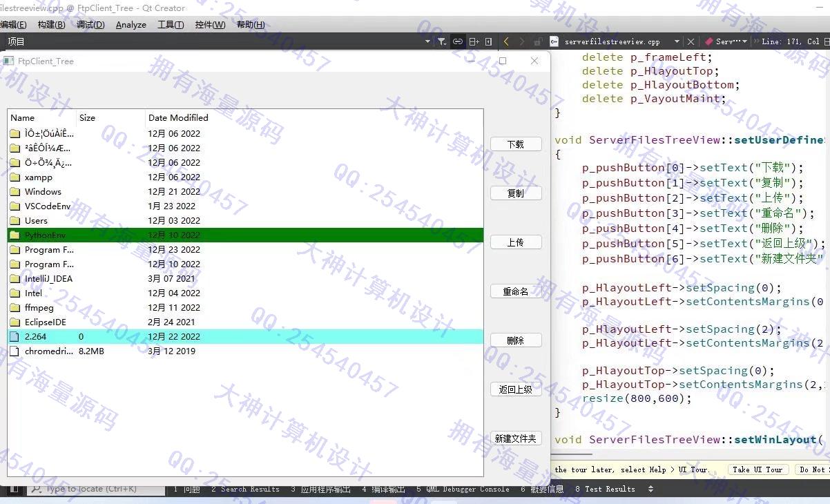Click the FtpClient_Tree window title icon

pos(8,61)
